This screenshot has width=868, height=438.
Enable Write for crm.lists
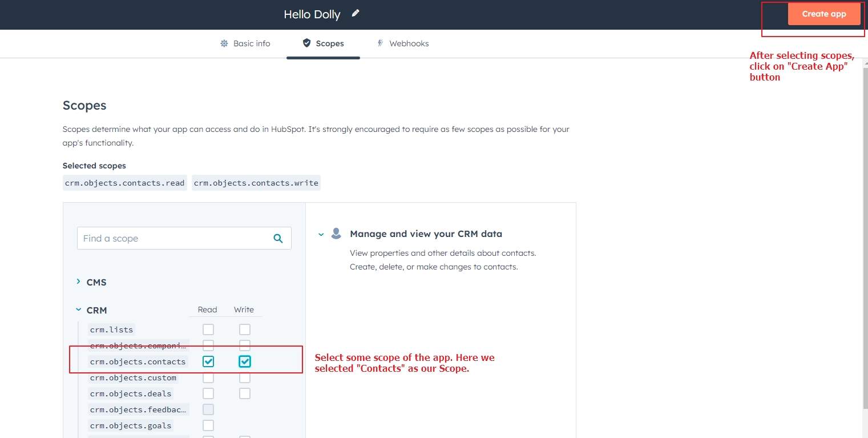tap(245, 329)
